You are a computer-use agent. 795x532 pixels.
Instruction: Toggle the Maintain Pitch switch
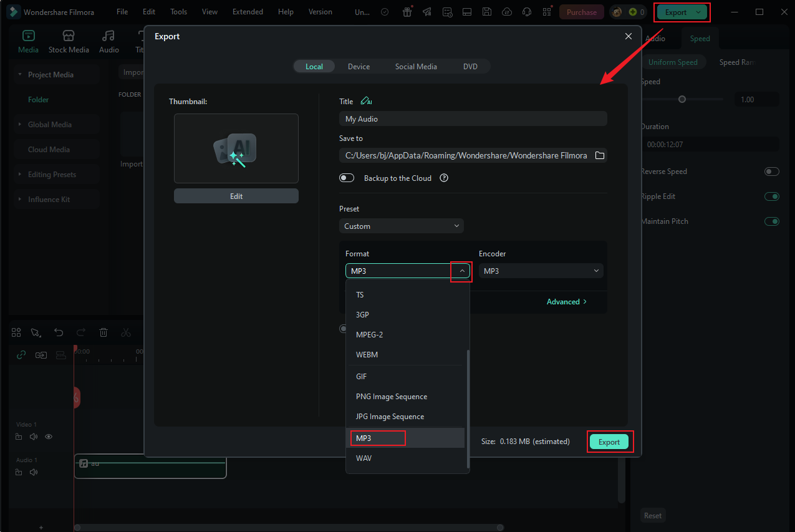(772, 221)
